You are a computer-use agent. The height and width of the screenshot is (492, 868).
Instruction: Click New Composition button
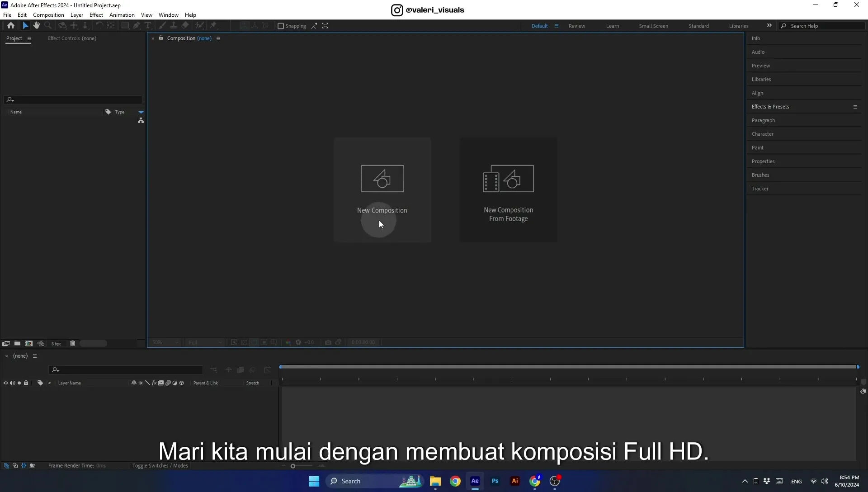382,190
